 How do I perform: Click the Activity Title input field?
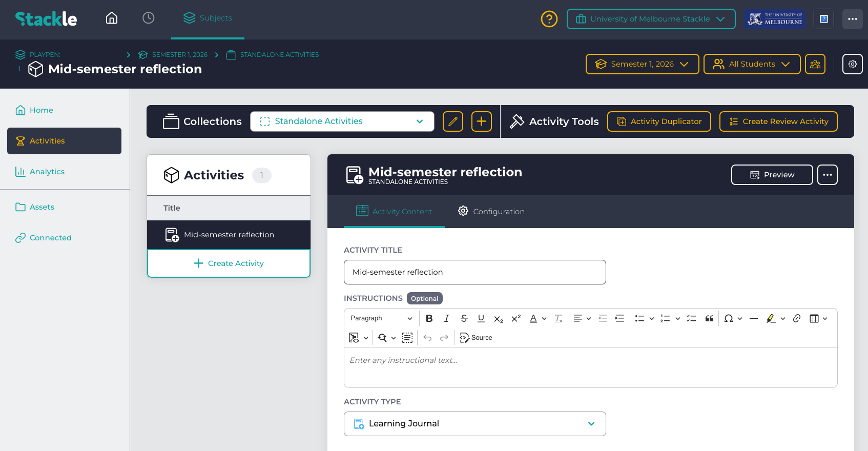475,272
